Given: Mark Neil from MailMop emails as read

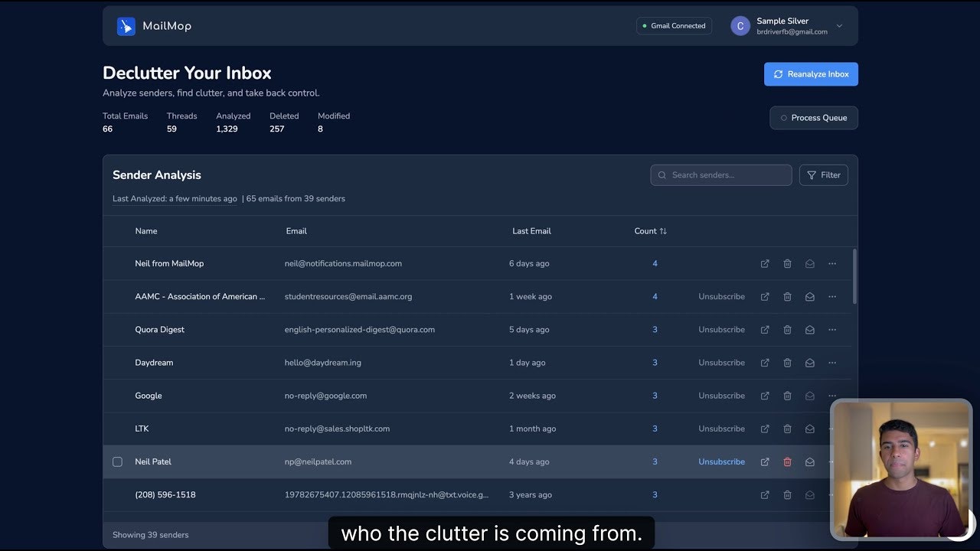Looking at the screenshot, I should tap(809, 263).
